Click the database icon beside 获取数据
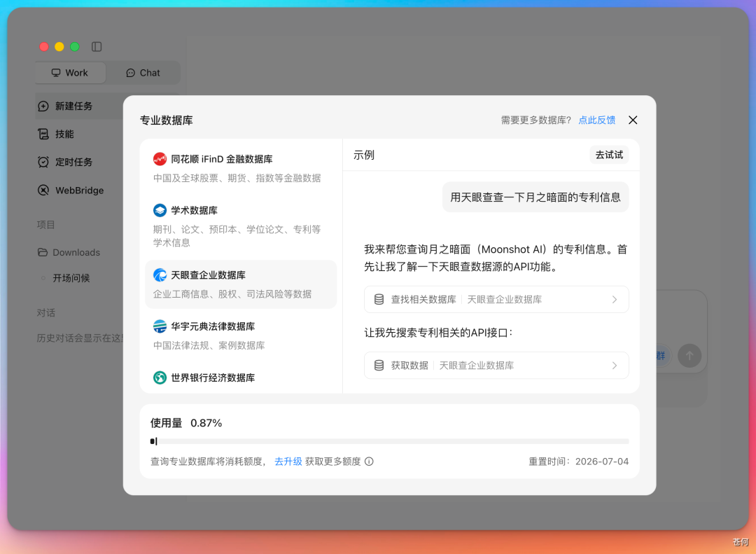The width and height of the screenshot is (756, 554). (x=379, y=366)
